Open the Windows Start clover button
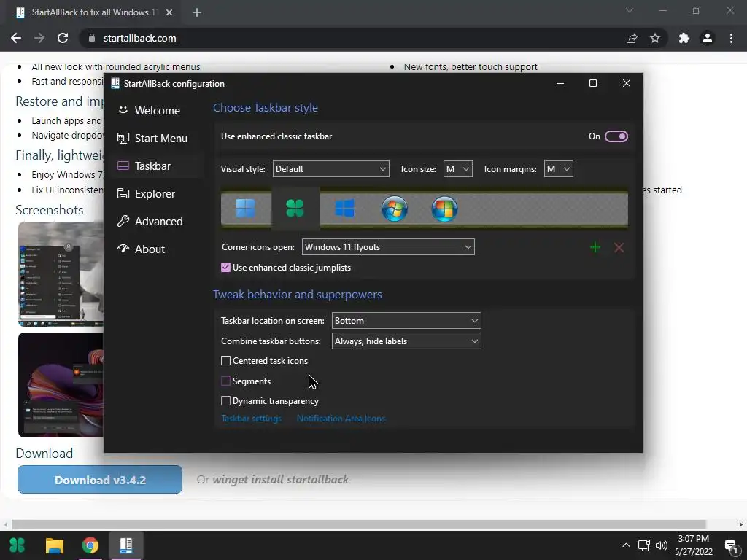Viewport: 747px width, 560px height. [x=18, y=545]
